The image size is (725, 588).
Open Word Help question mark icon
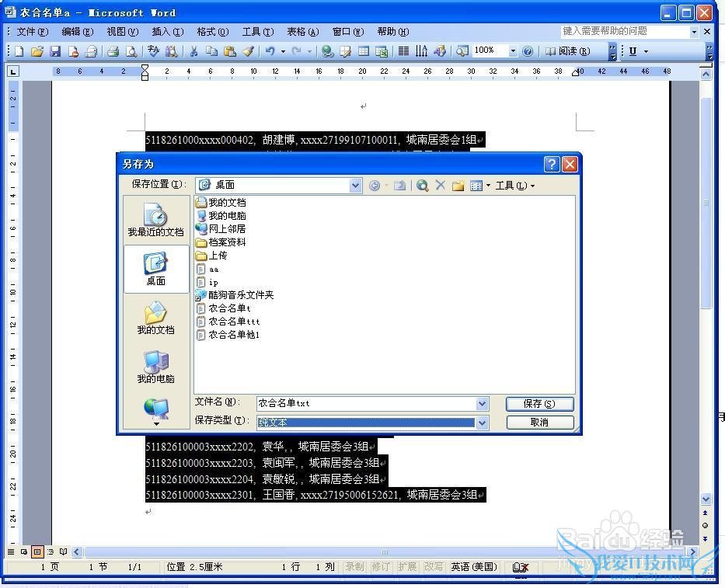point(528,50)
